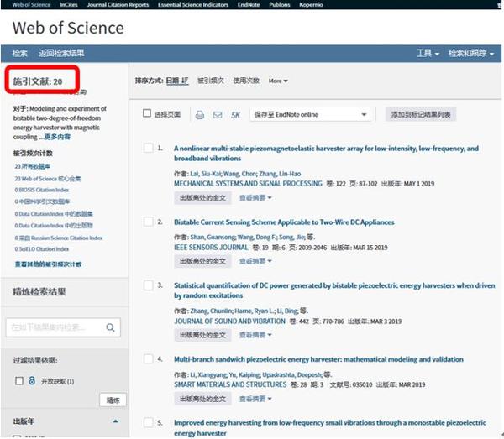The width and height of the screenshot is (504, 439).
Task: Open Kopernio in the top bar
Action: [311, 4]
